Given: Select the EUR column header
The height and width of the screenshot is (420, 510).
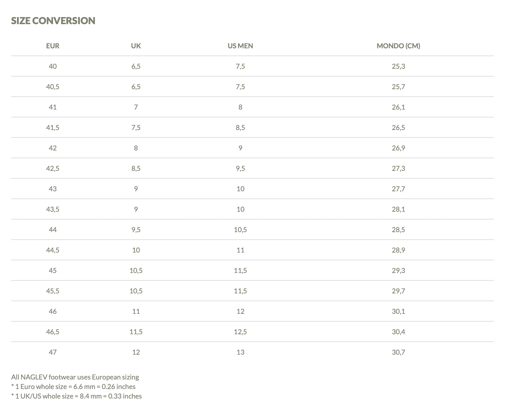Looking at the screenshot, I should point(53,46).
